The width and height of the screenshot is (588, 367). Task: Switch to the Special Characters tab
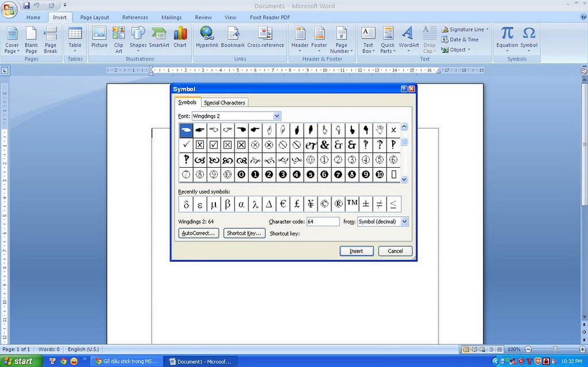(225, 103)
